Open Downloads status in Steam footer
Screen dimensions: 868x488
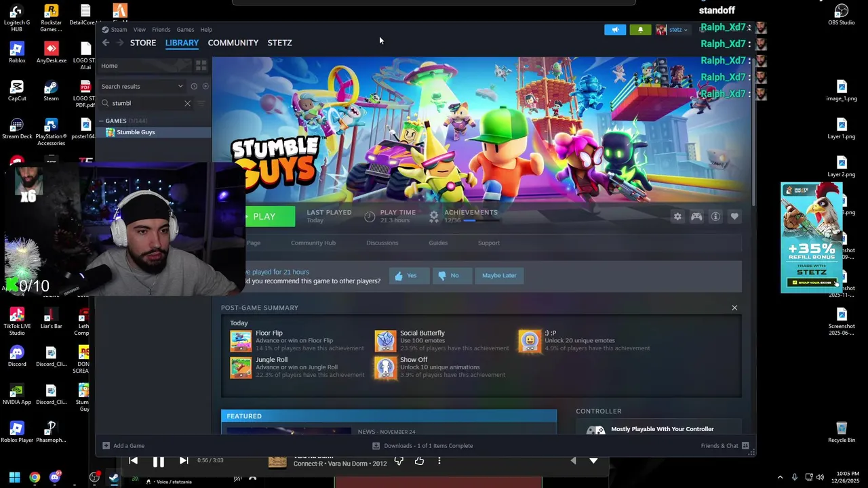point(422,446)
